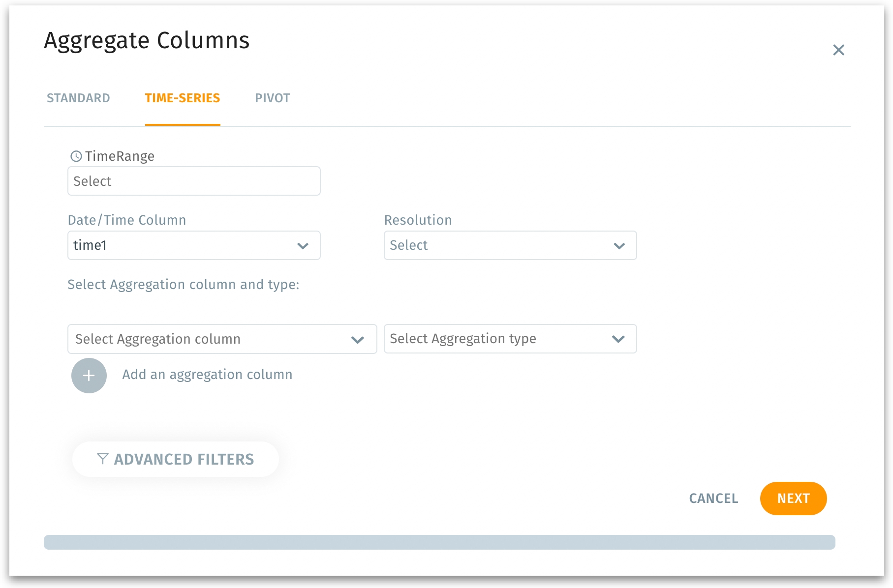Click the chevron arrow in the Resolution field
893x588 pixels.
pos(619,246)
